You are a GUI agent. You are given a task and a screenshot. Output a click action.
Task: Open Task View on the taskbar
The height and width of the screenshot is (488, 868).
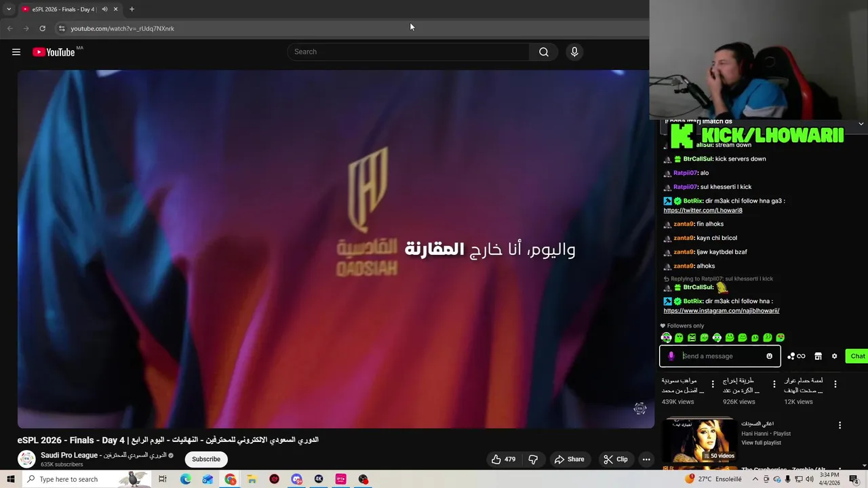point(163,479)
